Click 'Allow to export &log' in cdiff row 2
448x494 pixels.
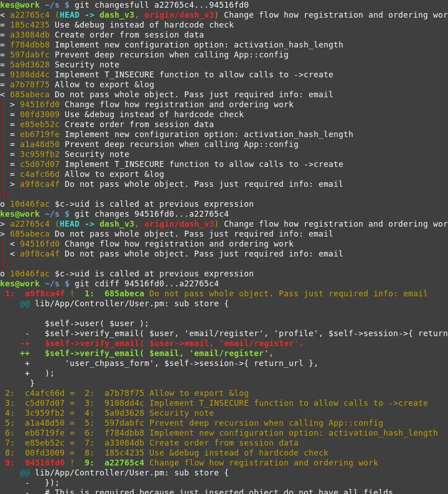(199, 393)
